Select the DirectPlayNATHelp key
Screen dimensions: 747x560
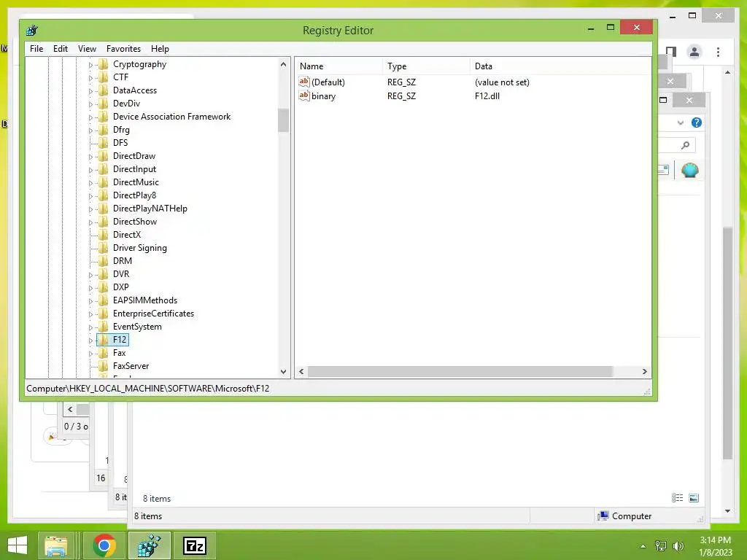pos(150,208)
